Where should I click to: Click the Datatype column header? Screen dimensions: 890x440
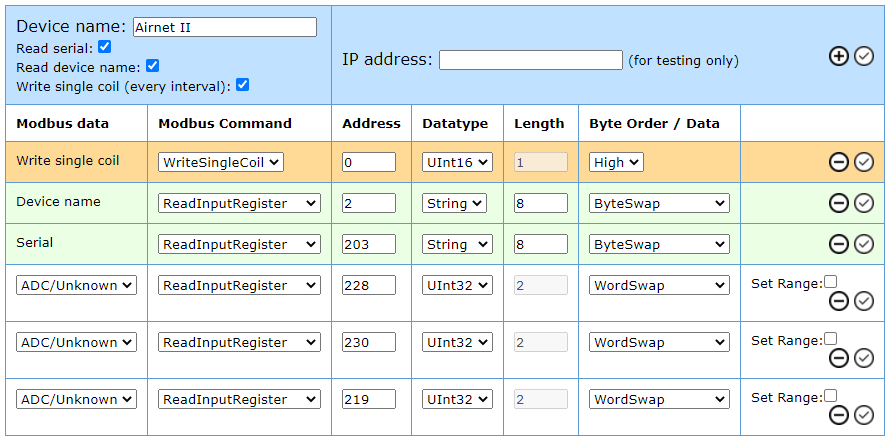(455, 124)
